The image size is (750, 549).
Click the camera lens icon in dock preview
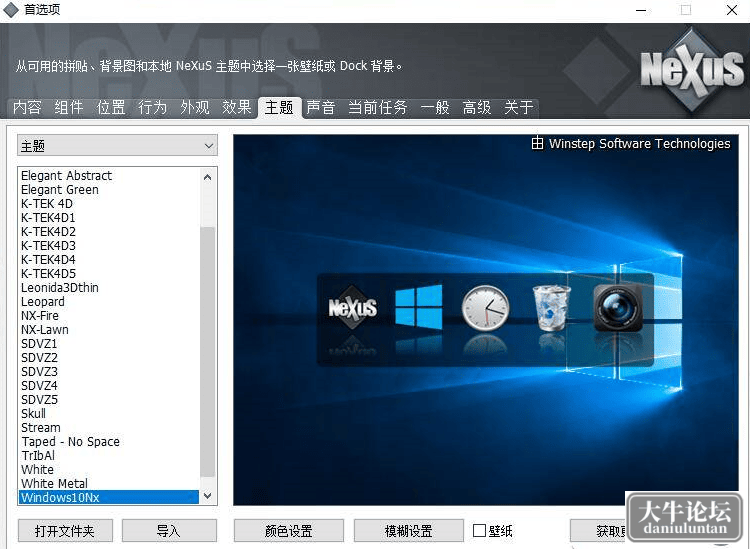tap(618, 307)
